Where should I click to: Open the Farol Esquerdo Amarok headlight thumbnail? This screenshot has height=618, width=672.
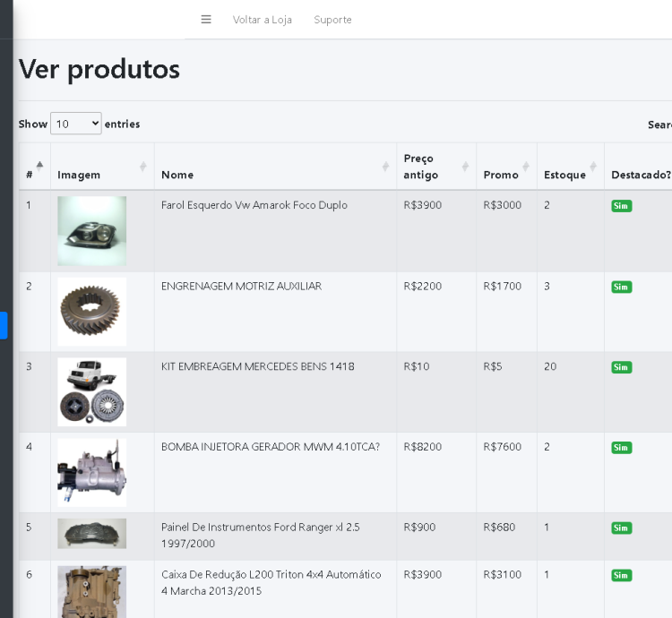92,231
